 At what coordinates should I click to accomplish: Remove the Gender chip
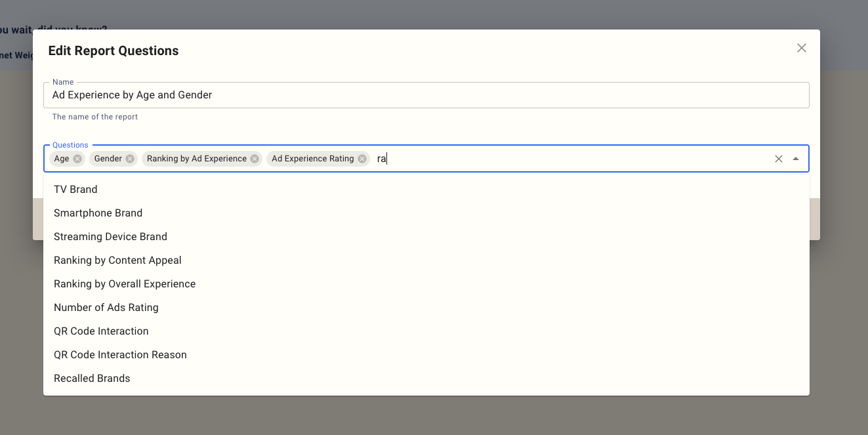click(x=130, y=159)
